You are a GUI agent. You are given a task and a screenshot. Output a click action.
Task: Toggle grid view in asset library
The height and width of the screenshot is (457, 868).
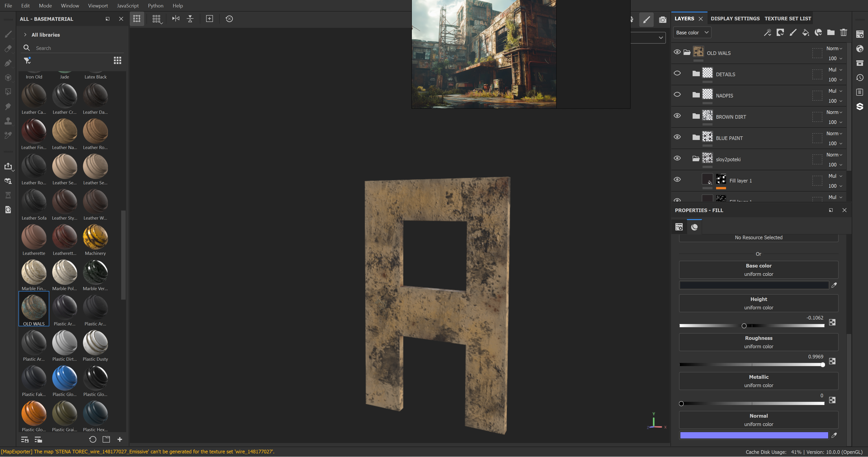[117, 60]
